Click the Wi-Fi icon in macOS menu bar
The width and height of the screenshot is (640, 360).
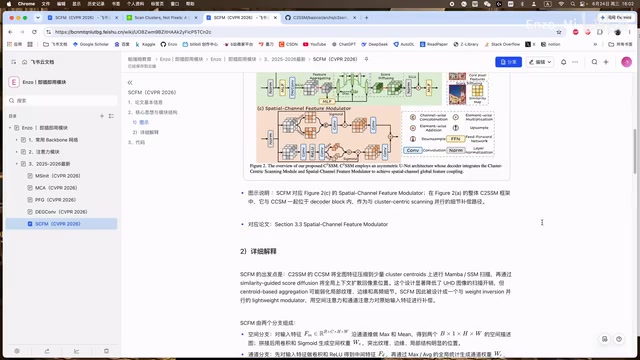point(561,4)
